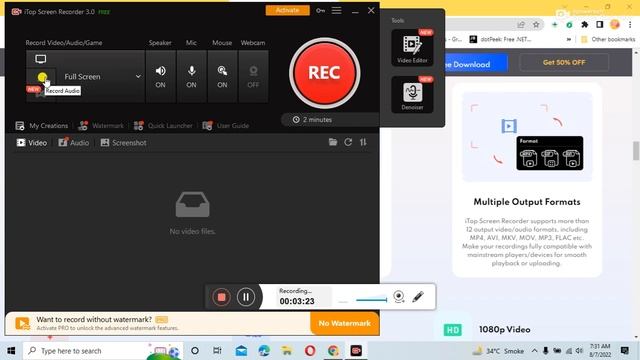Viewport: 640px width, 360px height.
Task: Select the record screen monitor icon
Action: point(40,59)
